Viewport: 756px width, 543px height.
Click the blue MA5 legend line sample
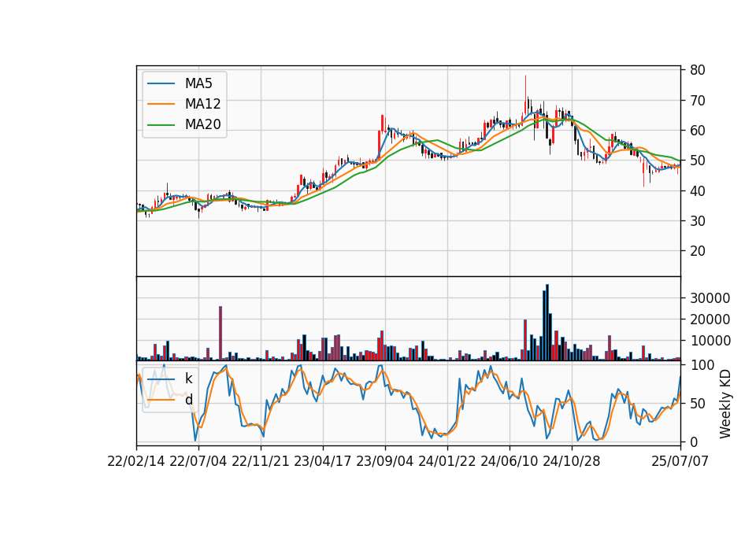tap(161, 83)
